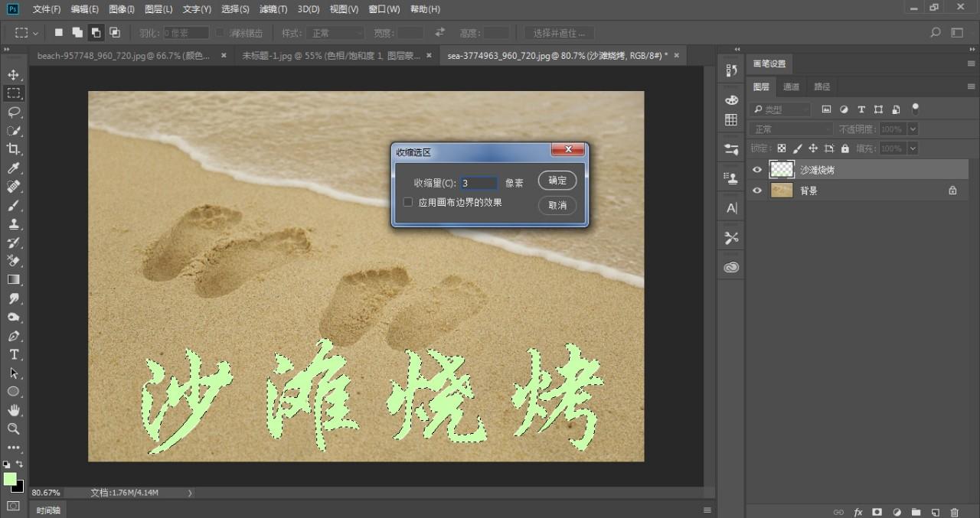Select the Clone Stamp tool
The width and height of the screenshot is (980, 518).
(14, 224)
